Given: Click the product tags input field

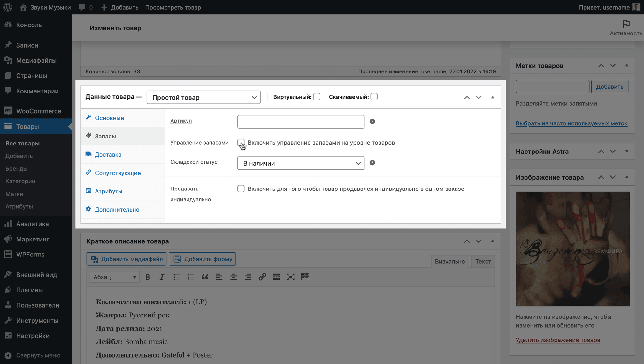Looking at the screenshot, I should (552, 87).
